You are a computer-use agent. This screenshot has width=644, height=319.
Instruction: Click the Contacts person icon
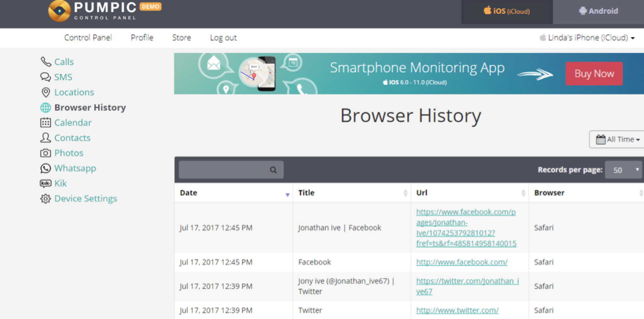click(x=45, y=138)
